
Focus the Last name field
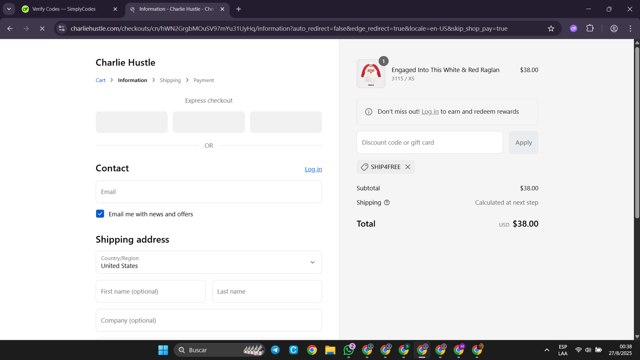coord(267,291)
